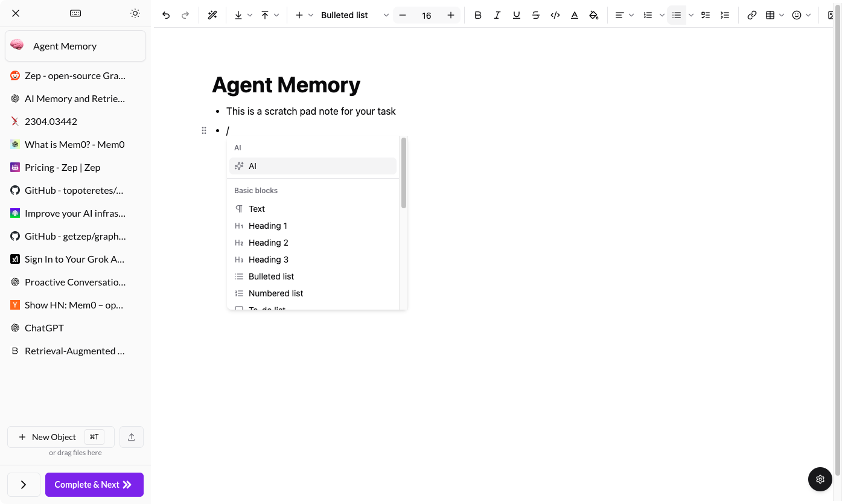Select the Agent Memory note
The image size is (845, 504).
[x=75, y=46]
